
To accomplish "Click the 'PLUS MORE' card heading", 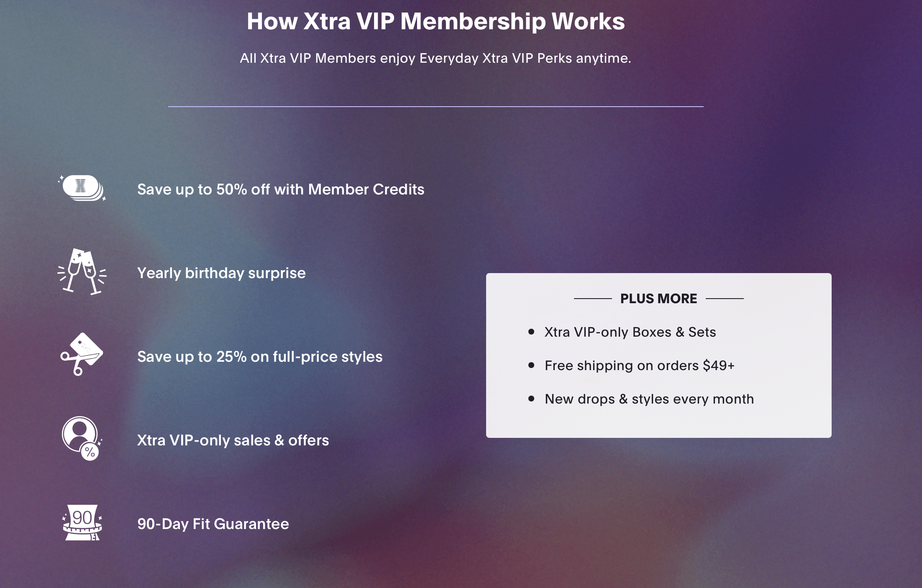I will (658, 299).
